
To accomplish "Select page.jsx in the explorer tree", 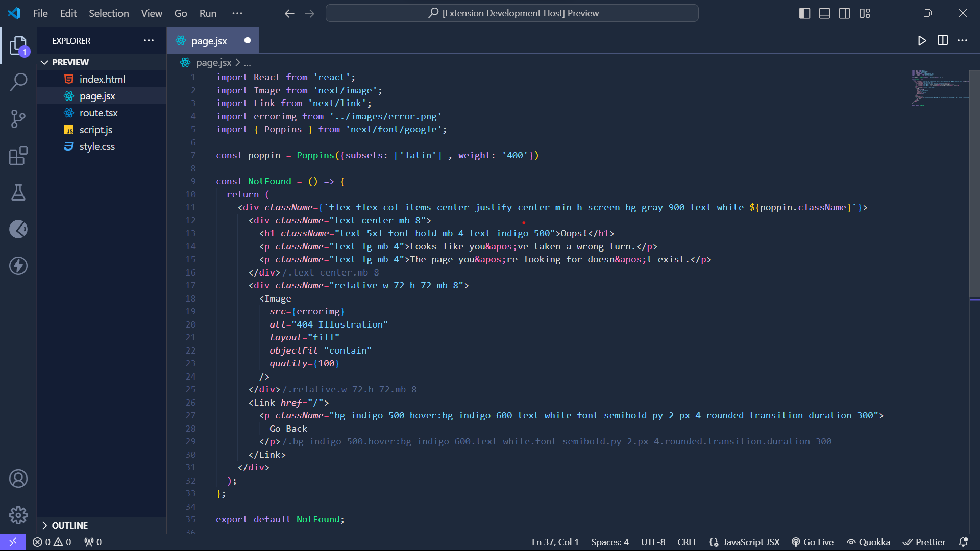I will pos(102,96).
